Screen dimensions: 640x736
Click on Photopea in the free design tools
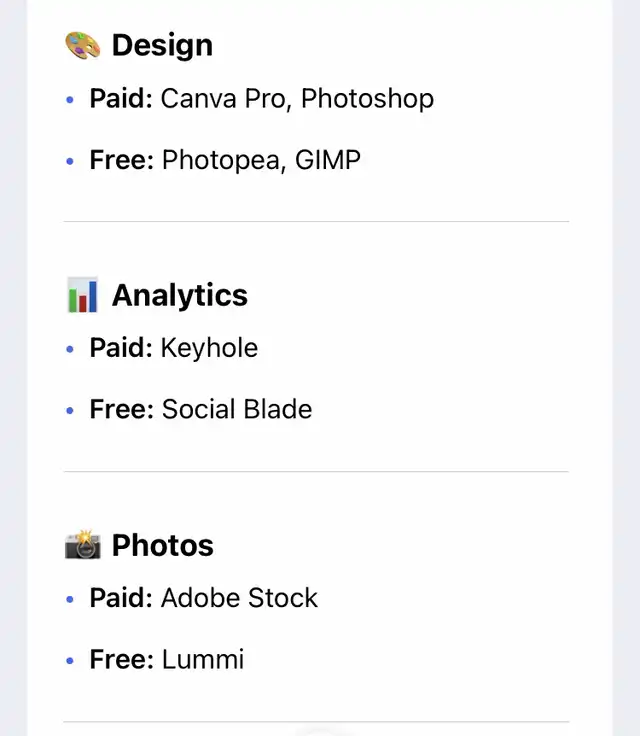(221, 159)
